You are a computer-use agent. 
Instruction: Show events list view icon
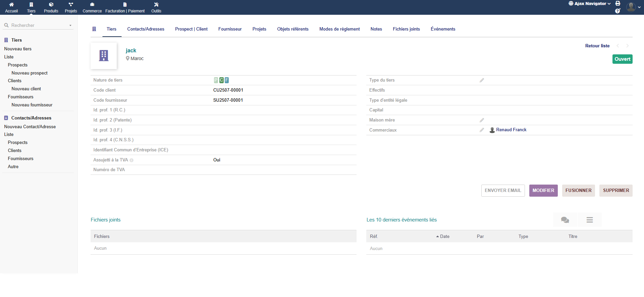tap(590, 220)
